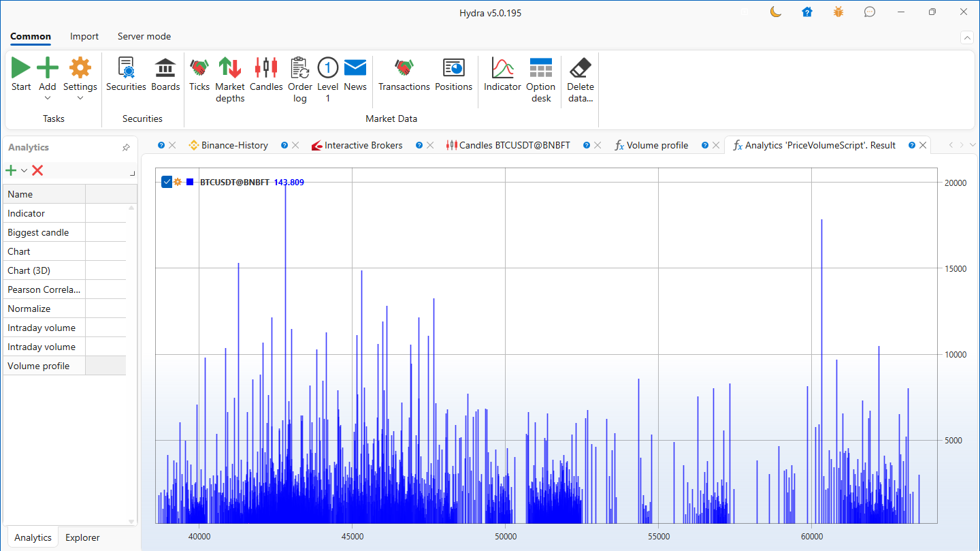Switch to the Volume profile tab
The image size is (980, 551).
pos(656,145)
